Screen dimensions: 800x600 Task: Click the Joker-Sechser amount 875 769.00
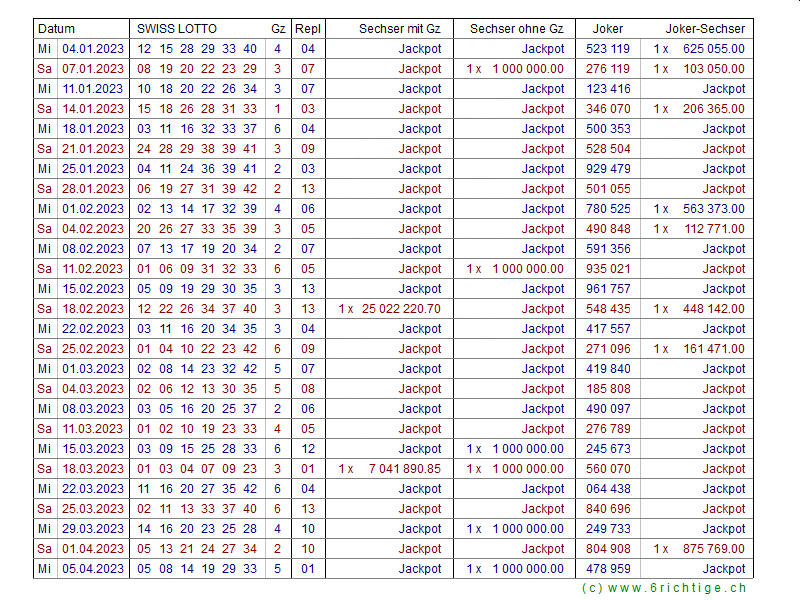[x=713, y=549]
